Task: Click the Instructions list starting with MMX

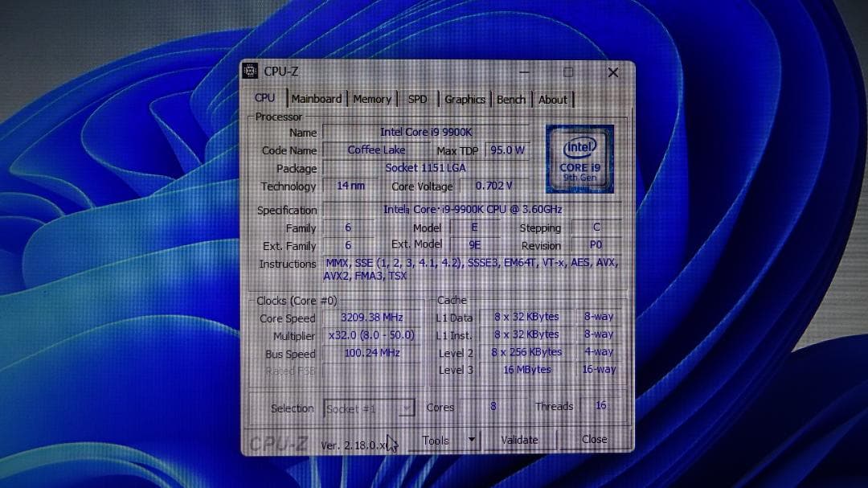Action: [x=471, y=269]
